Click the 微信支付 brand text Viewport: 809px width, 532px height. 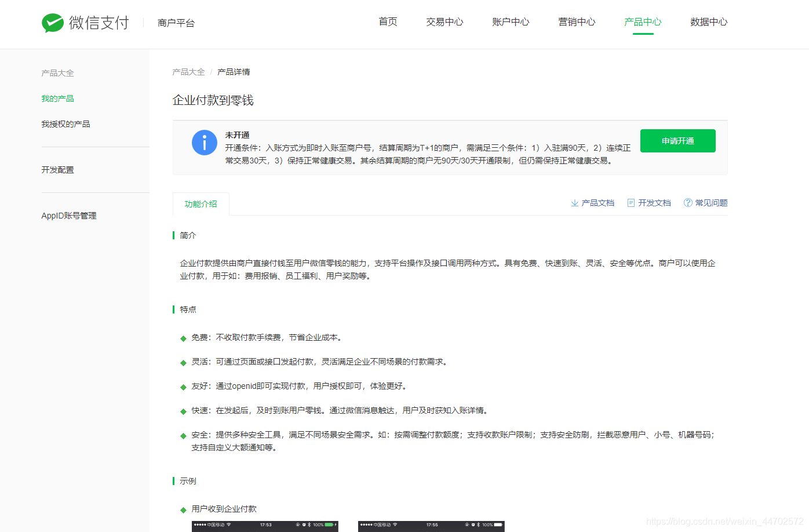(x=99, y=23)
